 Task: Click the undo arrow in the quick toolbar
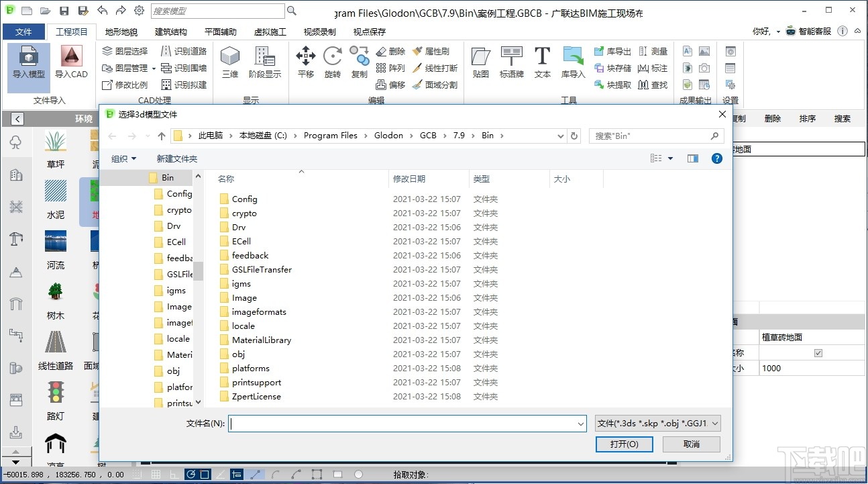pyautogui.click(x=102, y=11)
